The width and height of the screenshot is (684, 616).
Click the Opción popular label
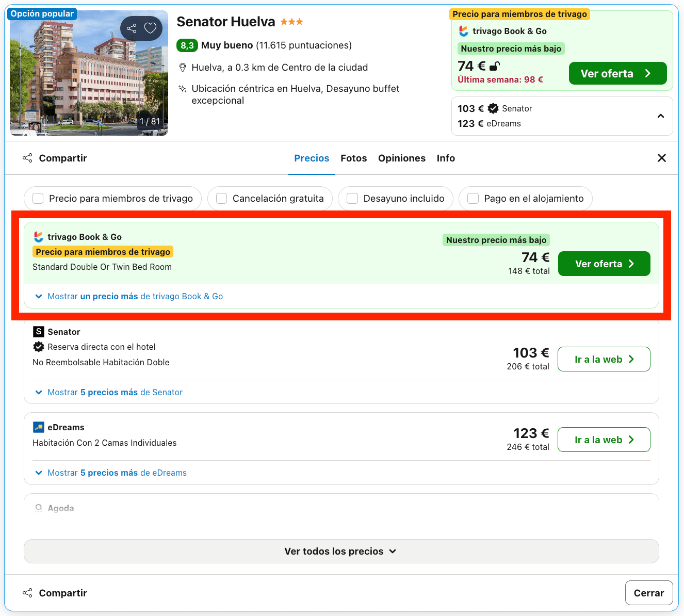pyautogui.click(x=42, y=13)
